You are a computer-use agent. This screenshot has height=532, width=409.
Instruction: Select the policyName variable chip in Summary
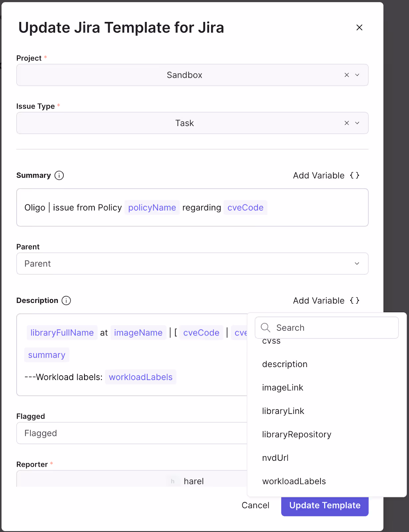pyautogui.click(x=152, y=207)
